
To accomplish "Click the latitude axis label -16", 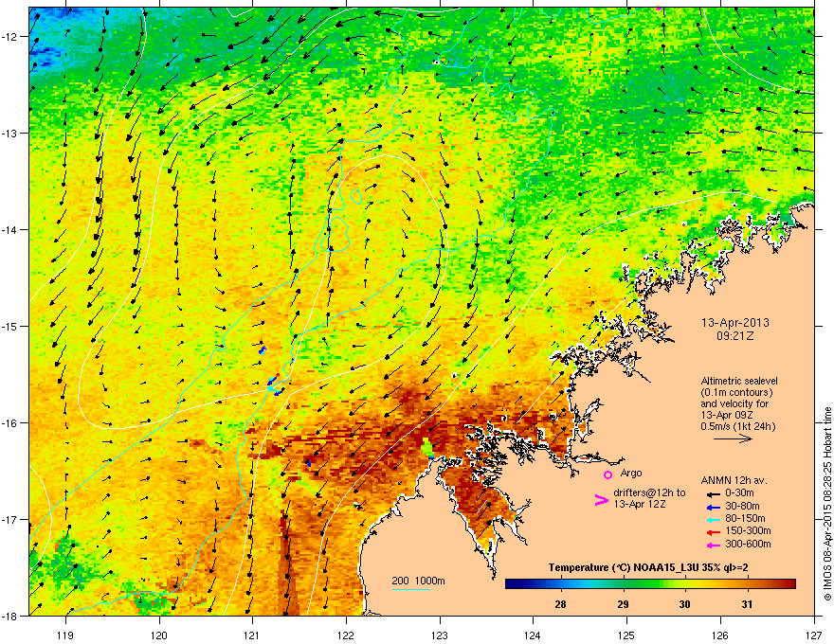I will pyautogui.click(x=9, y=422).
